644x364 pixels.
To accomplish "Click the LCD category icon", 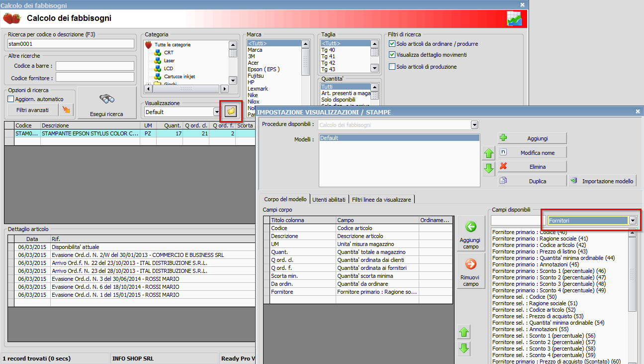I will (158, 69).
